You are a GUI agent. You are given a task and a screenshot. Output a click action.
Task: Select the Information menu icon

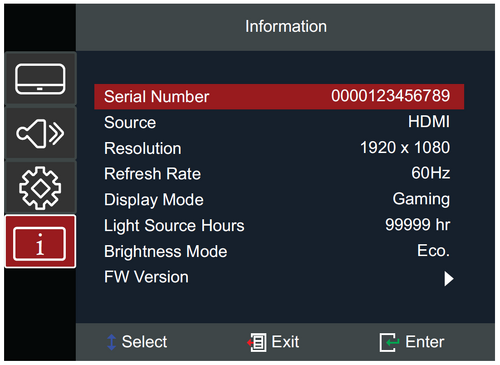click(40, 242)
